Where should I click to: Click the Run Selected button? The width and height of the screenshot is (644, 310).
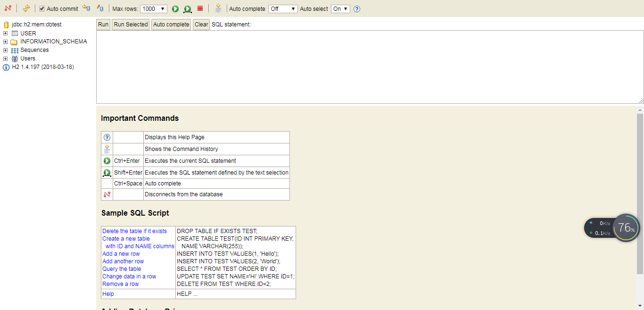point(131,25)
